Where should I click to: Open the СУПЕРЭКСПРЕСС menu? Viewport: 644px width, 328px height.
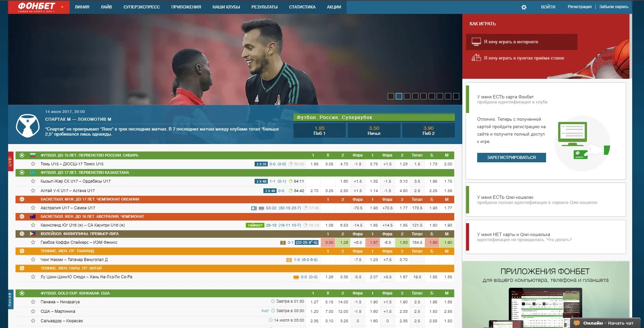coord(141,7)
